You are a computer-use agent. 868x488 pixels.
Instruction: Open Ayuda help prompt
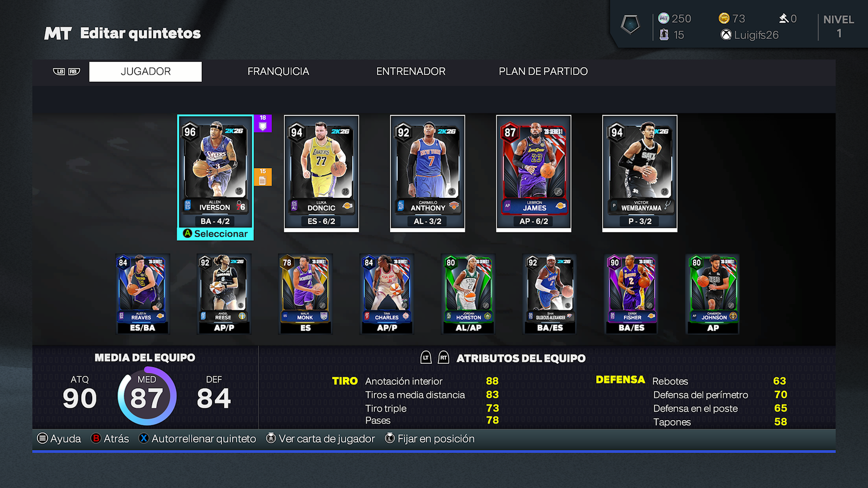[x=59, y=439]
